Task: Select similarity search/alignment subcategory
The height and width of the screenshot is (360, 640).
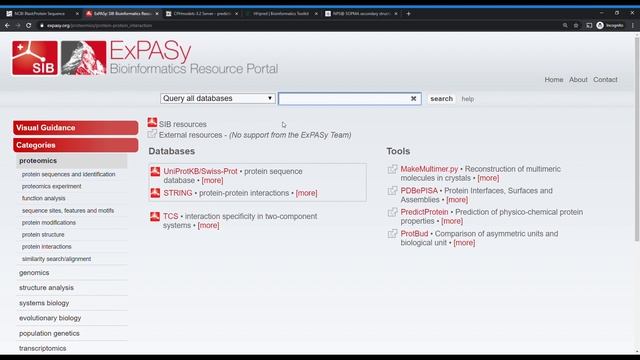Action: (56, 259)
